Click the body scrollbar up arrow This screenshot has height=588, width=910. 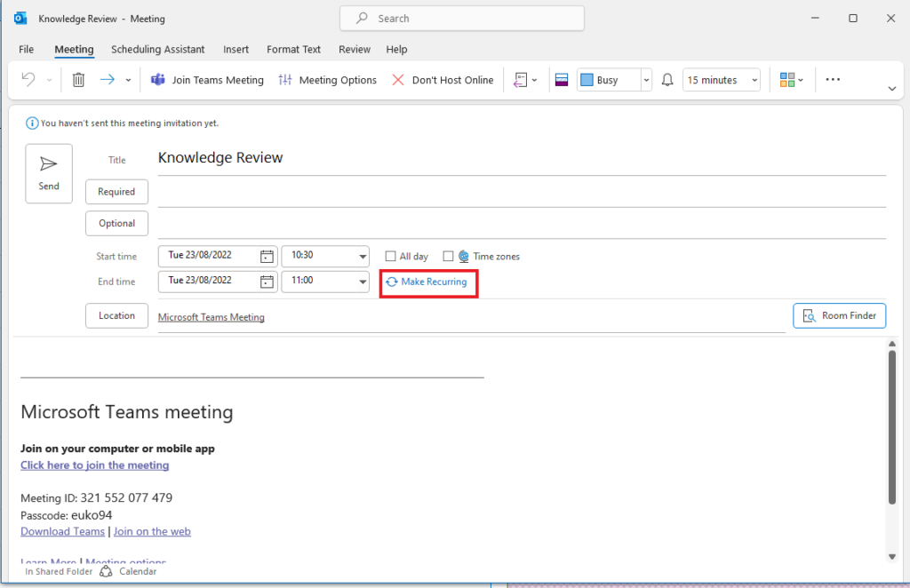point(892,344)
